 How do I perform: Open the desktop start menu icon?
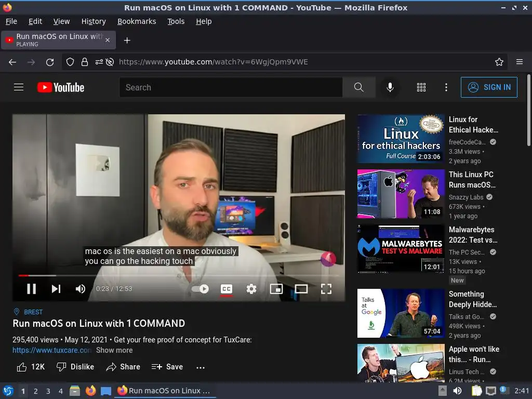point(8,391)
